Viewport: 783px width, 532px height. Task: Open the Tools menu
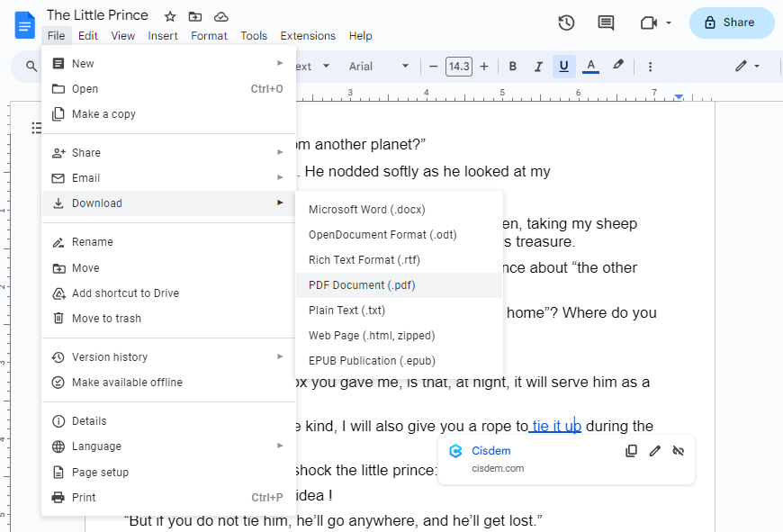point(253,36)
